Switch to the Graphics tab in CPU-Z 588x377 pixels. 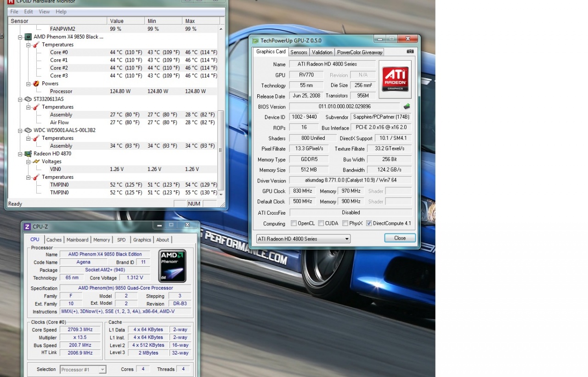(x=142, y=240)
